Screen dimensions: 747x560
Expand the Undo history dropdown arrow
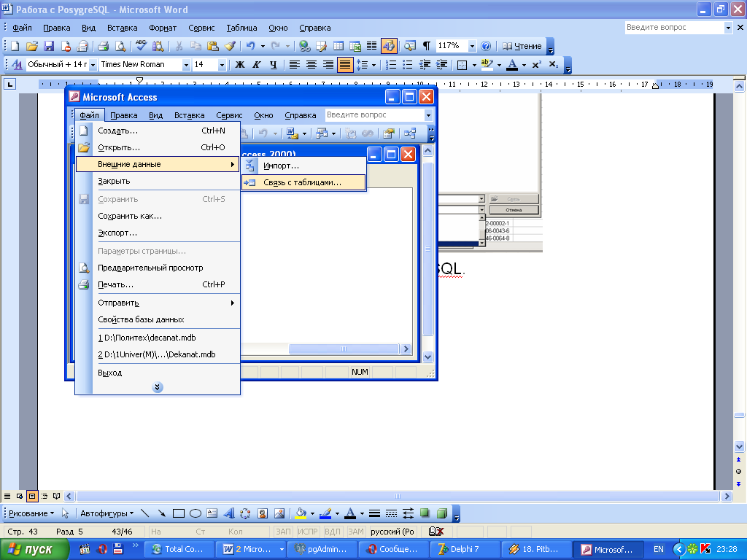point(263,46)
